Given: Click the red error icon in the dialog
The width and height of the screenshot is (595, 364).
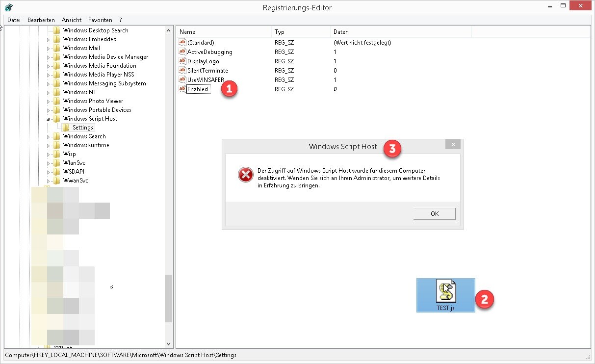Looking at the screenshot, I should point(245,174).
